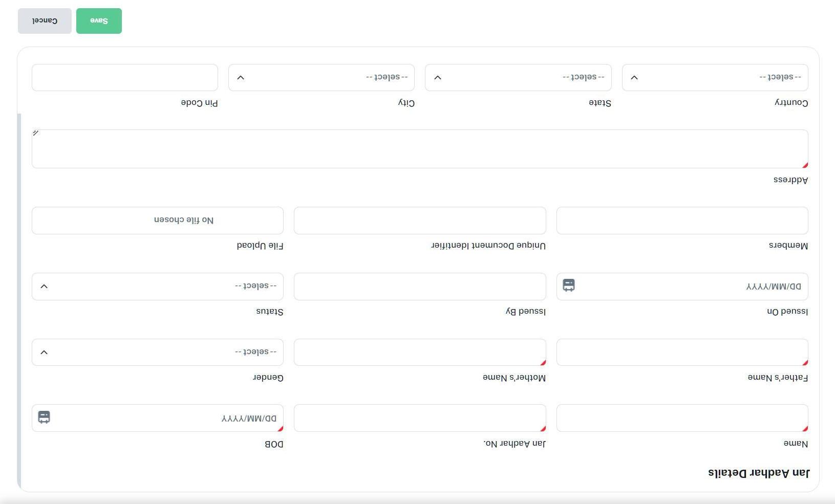Click the City label
Image resolution: width=835 pixels, height=504 pixels.
pos(406,103)
